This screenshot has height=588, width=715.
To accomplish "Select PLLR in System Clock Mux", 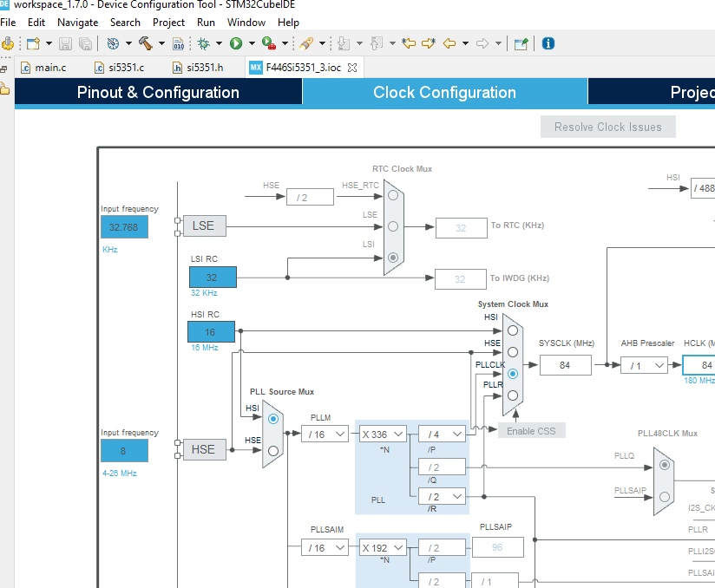I will coord(513,395).
